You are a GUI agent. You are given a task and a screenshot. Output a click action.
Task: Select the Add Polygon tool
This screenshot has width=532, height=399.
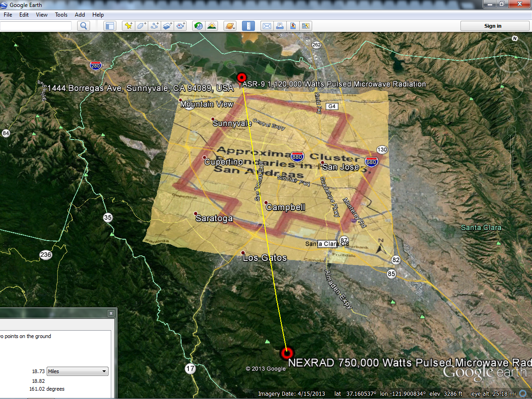(141, 26)
